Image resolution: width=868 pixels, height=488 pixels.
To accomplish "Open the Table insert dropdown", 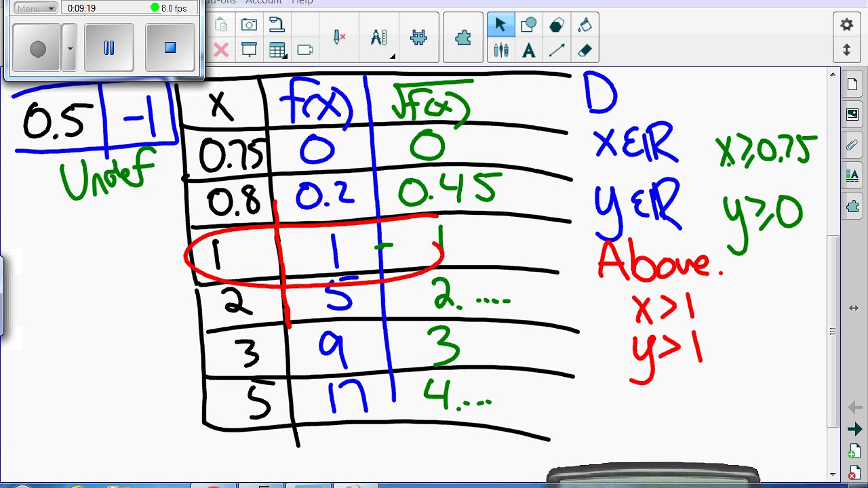I will click(x=277, y=50).
